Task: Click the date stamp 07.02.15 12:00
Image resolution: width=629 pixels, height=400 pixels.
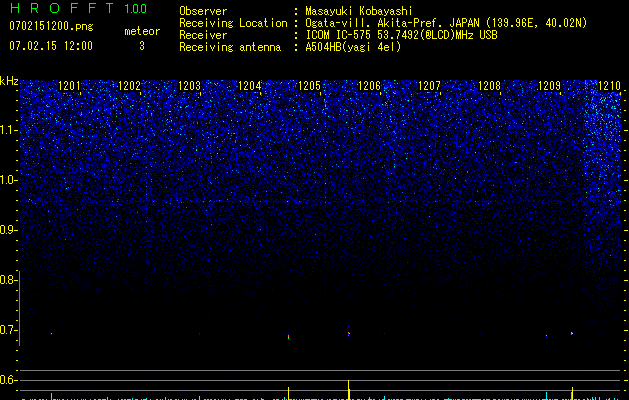Action: 51,46
